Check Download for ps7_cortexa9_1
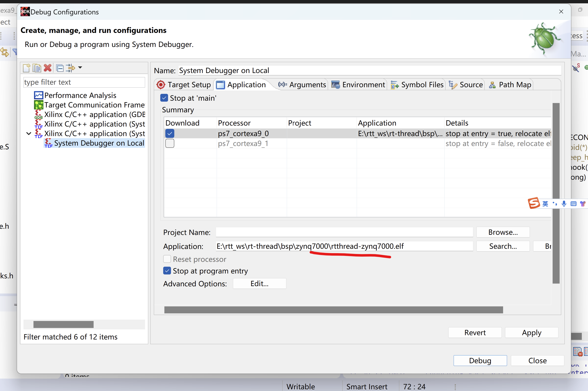588x391 pixels. click(170, 144)
